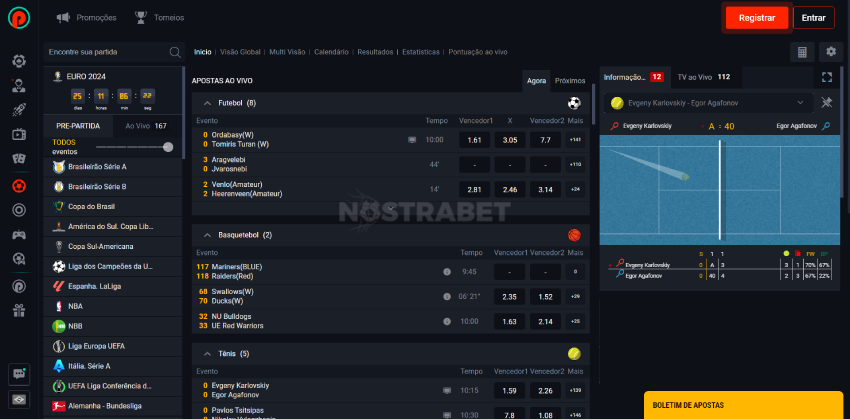
Task: Open +110 more markets for Aragvelebi
Action: [575, 164]
